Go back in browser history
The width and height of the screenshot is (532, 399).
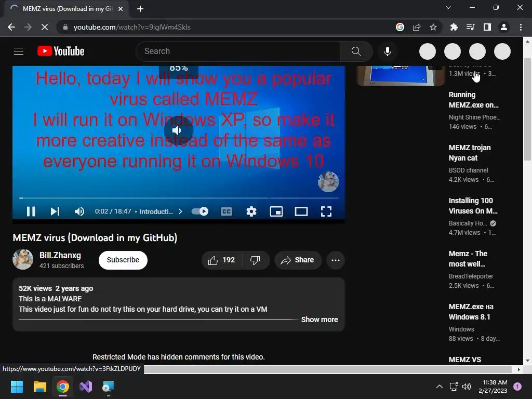[11, 27]
